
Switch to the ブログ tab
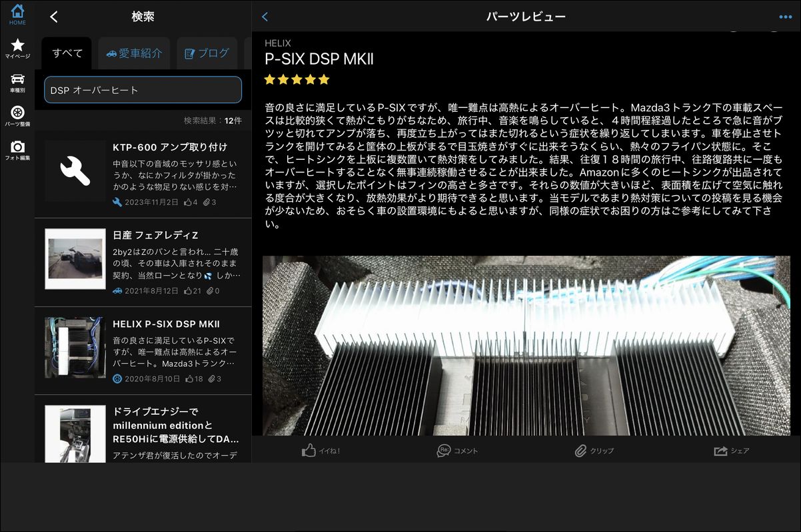[207, 53]
